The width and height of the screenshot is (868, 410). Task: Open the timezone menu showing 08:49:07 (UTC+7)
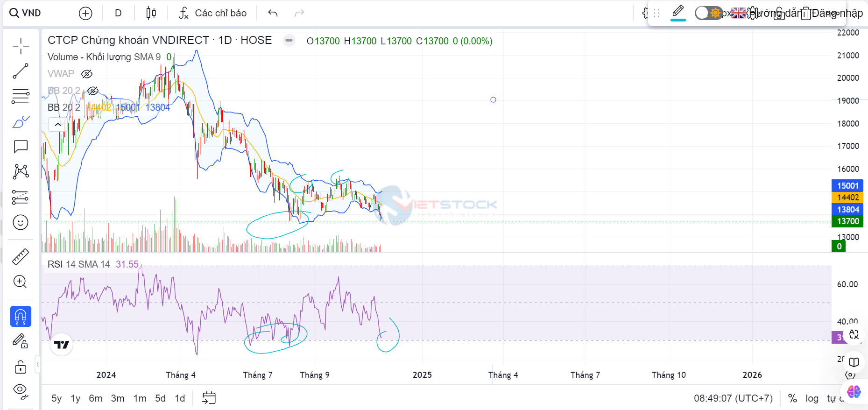coord(733,398)
